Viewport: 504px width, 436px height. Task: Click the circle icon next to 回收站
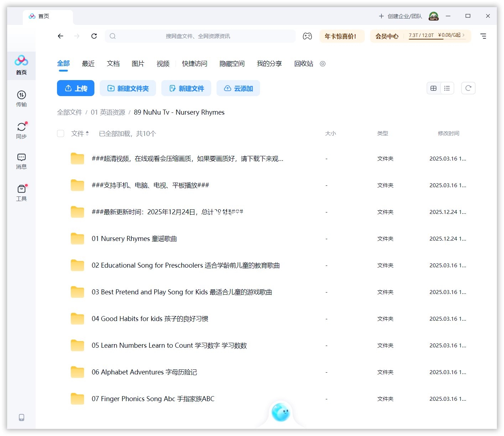[x=323, y=64]
